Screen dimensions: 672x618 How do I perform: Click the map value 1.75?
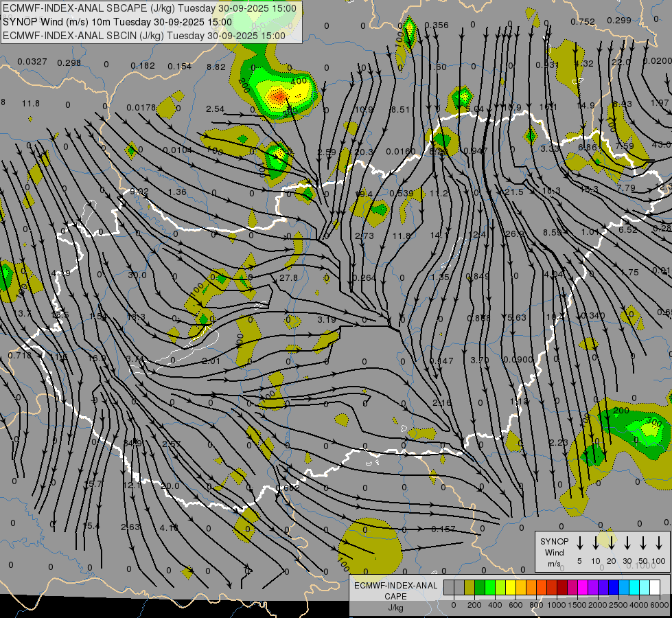click(629, 273)
